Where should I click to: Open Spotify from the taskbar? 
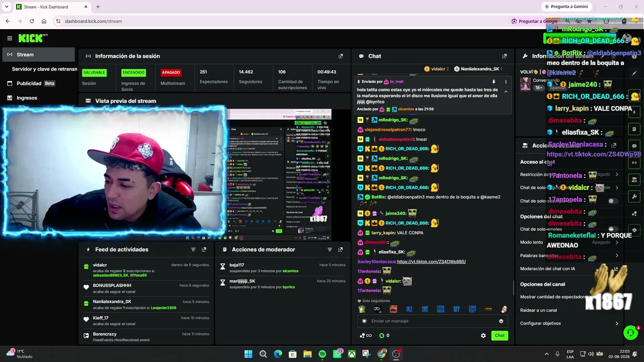point(322,354)
